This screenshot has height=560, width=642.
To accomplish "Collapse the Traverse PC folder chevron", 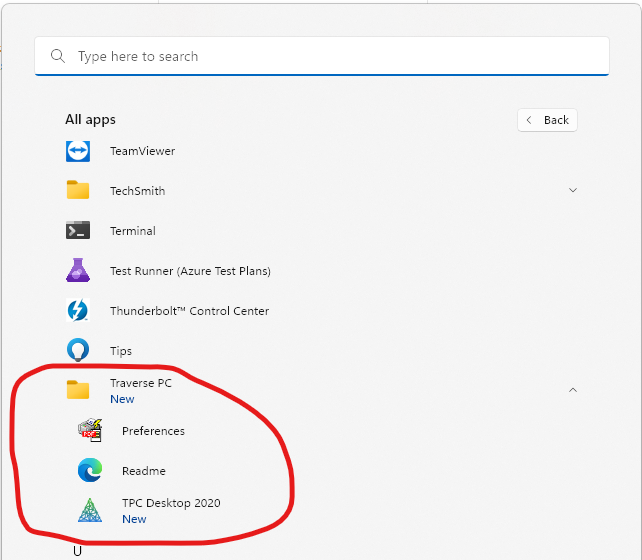I will 573,390.
